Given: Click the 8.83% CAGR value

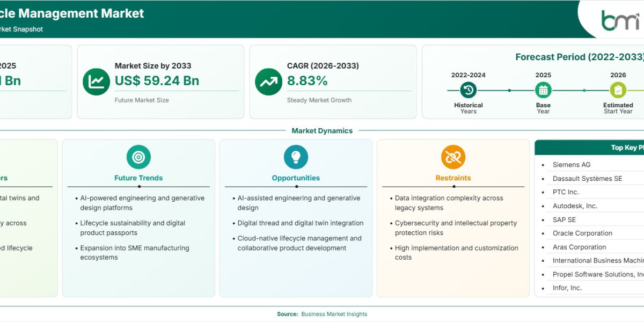Looking at the screenshot, I should click(x=307, y=81).
